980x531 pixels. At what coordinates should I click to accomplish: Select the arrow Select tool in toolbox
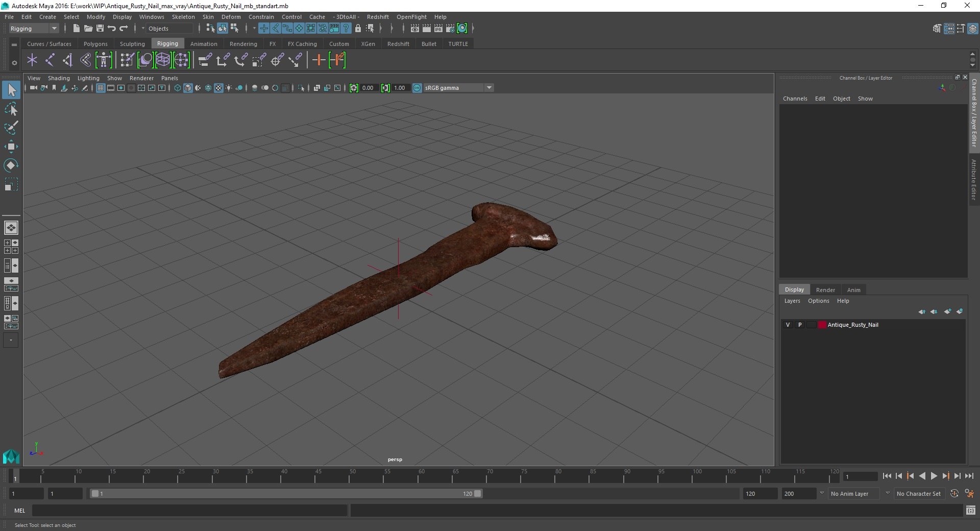(x=11, y=90)
